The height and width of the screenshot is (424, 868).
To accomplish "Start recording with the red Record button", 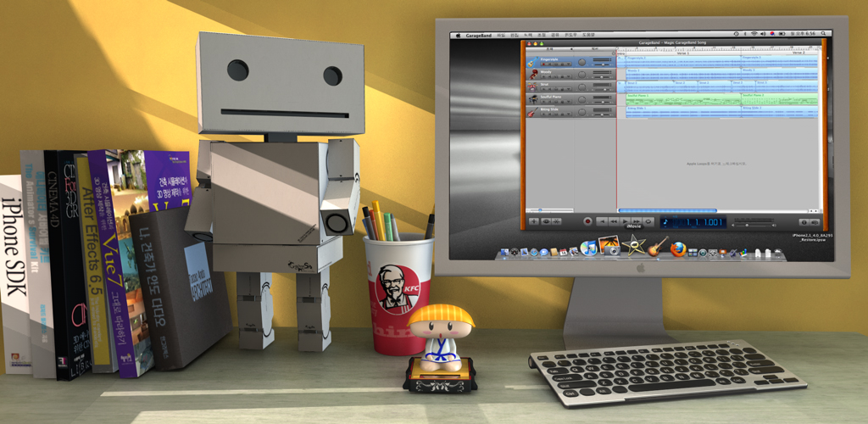I will (587, 221).
